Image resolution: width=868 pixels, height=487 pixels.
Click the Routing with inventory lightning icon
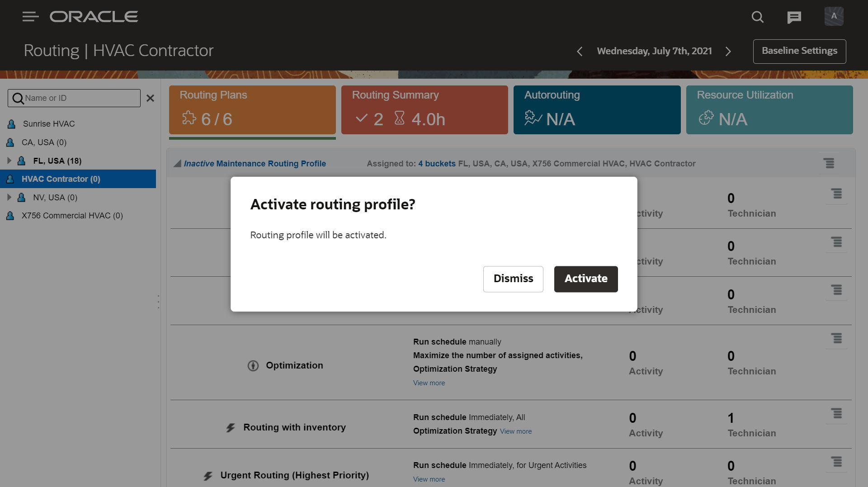coord(231,428)
